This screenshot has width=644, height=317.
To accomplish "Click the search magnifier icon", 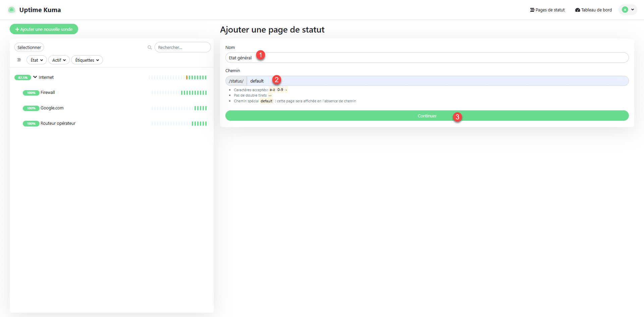I will pyautogui.click(x=150, y=48).
